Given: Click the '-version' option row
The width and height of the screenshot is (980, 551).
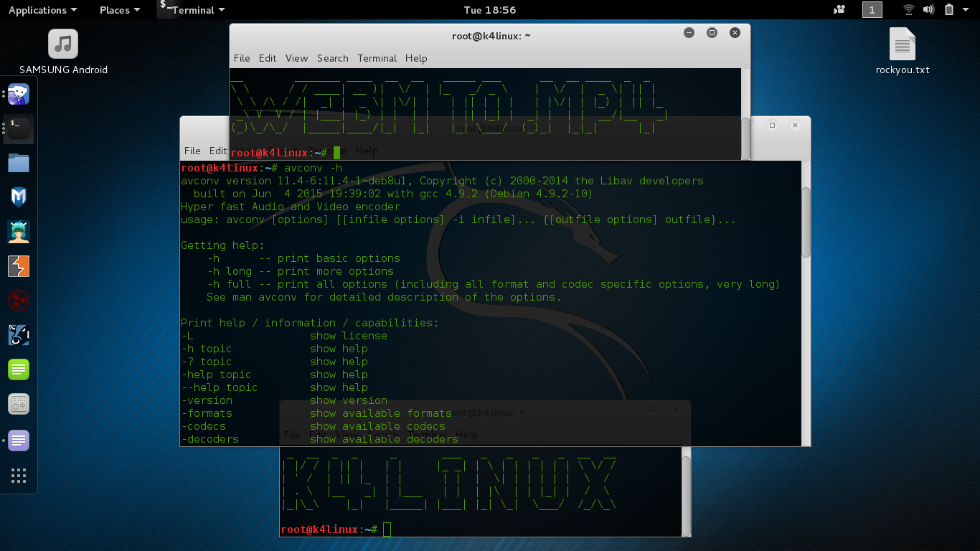Looking at the screenshot, I should (x=284, y=400).
